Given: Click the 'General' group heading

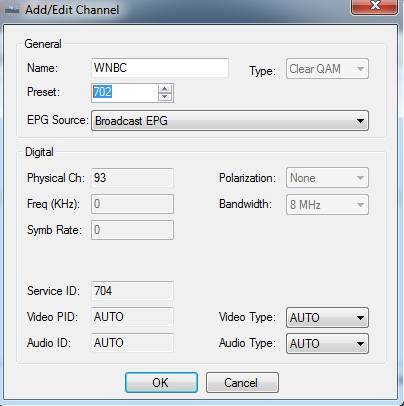Looking at the screenshot, I should (43, 44).
